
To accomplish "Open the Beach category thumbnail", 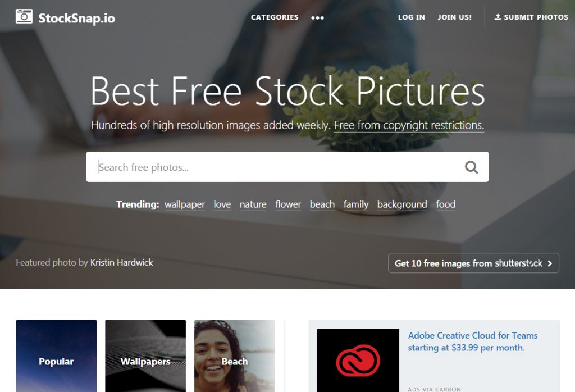I will pos(235,356).
